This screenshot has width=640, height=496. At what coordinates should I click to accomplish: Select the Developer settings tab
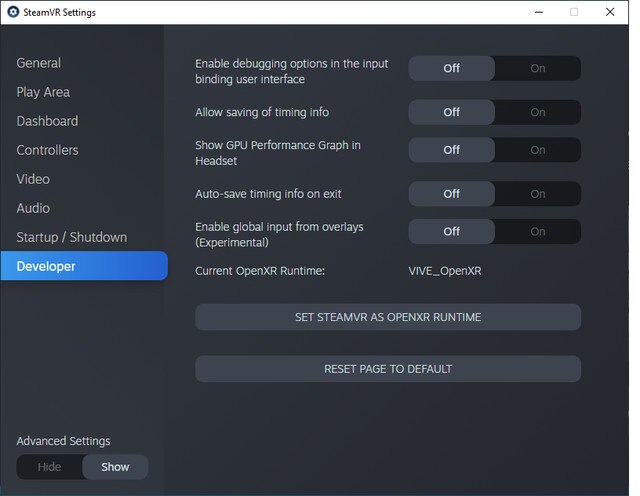click(x=84, y=266)
